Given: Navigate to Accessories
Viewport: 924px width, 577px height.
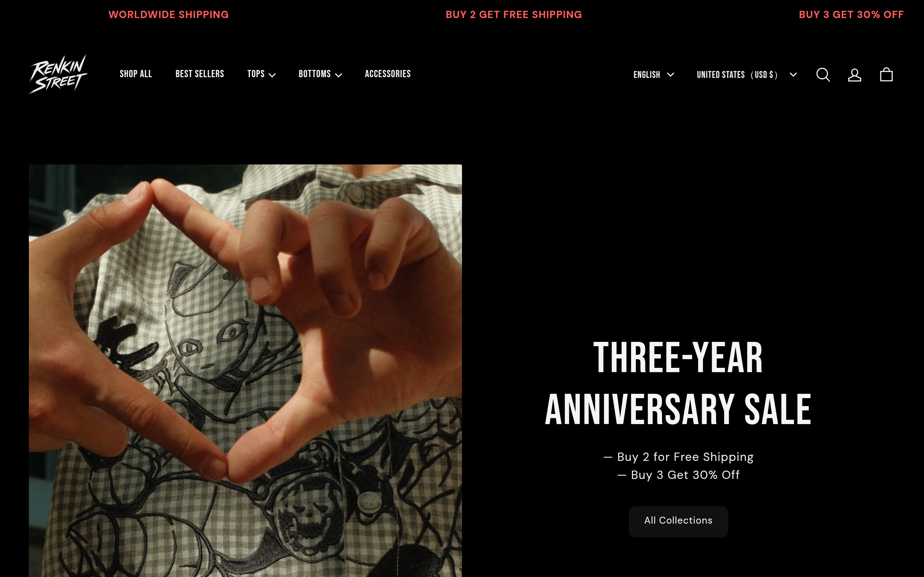Looking at the screenshot, I should (x=388, y=74).
